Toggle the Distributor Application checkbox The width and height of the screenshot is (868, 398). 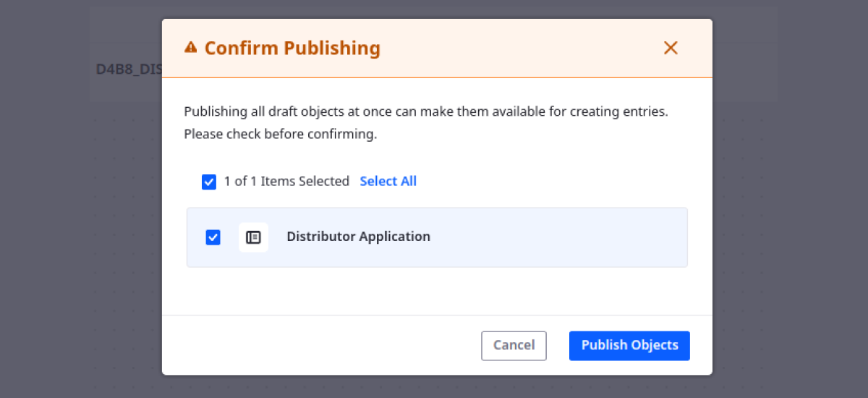pyautogui.click(x=213, y=237)
